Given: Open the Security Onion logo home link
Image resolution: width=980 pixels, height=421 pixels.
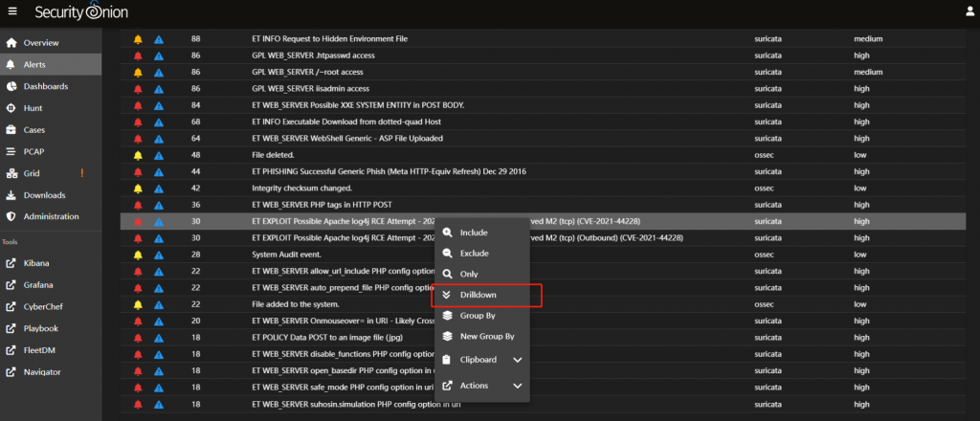Looking at the screenshot, I should [x=82, y=11].
